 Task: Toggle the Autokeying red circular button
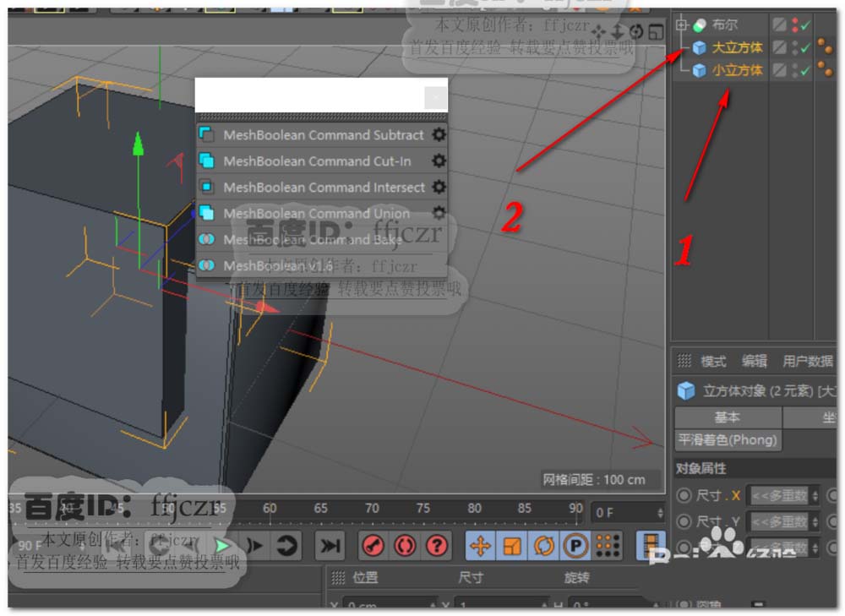pyautogui.click(x=406, y=545)
